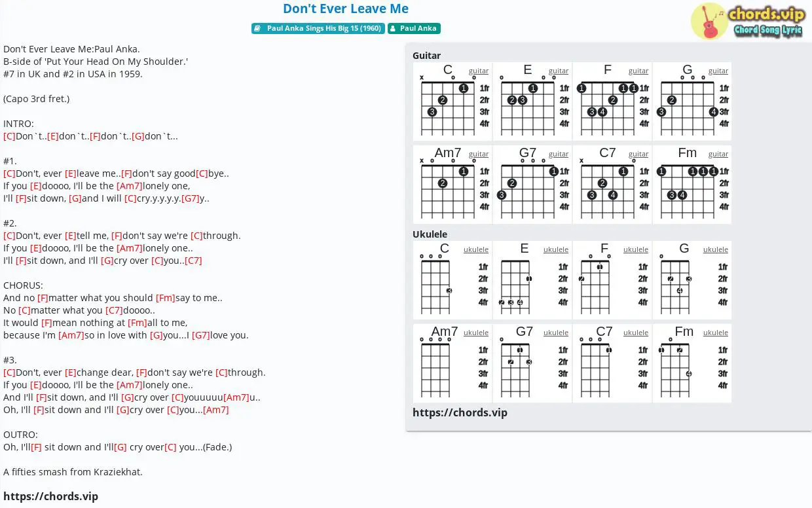Image resolution: width=812 pixels, height=508 pixels.
Task: Click the '(Capo 3rd fret.)' text
Action: (36, 99)
